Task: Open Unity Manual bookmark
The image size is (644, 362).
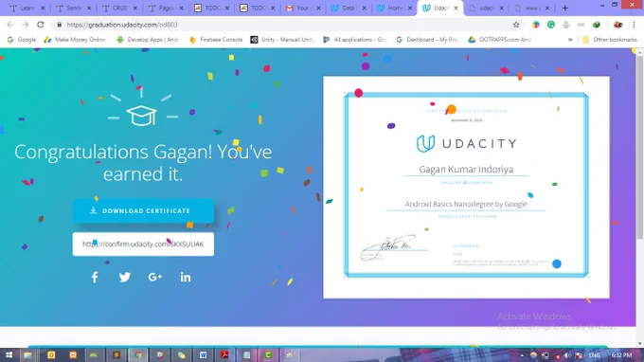Action: point(282,40)
